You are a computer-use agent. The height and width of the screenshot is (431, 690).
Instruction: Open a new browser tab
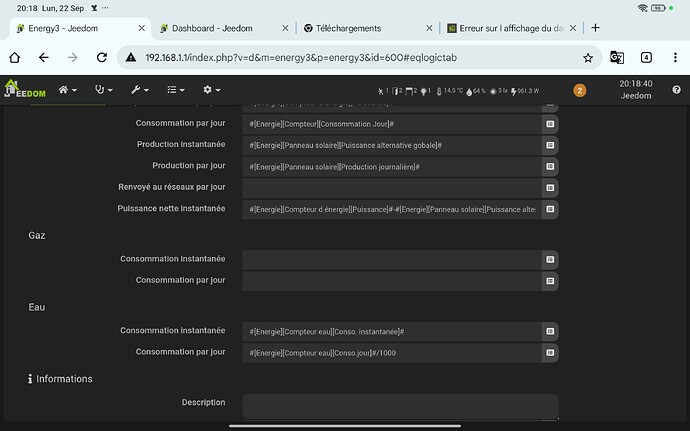(595, 28)
